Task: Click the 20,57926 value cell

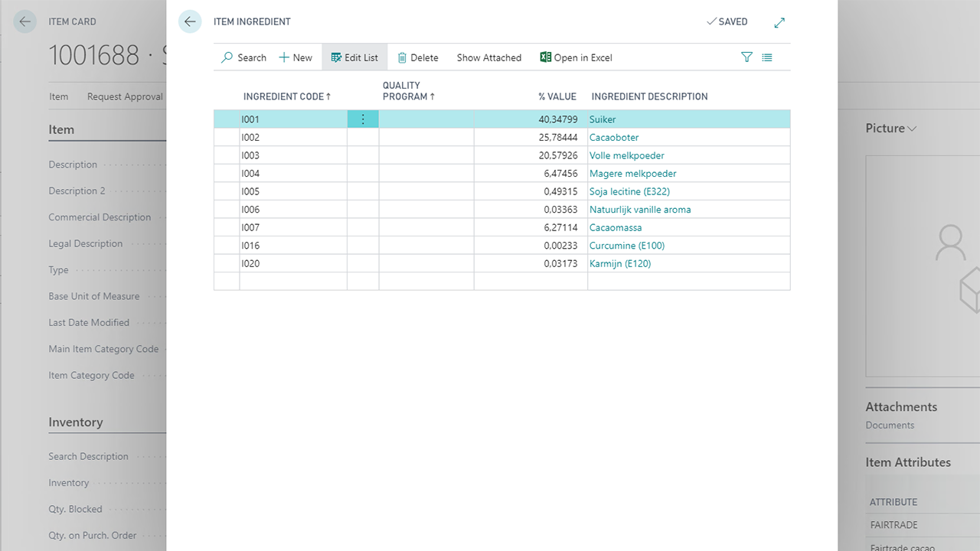Action: pos(531,155)
